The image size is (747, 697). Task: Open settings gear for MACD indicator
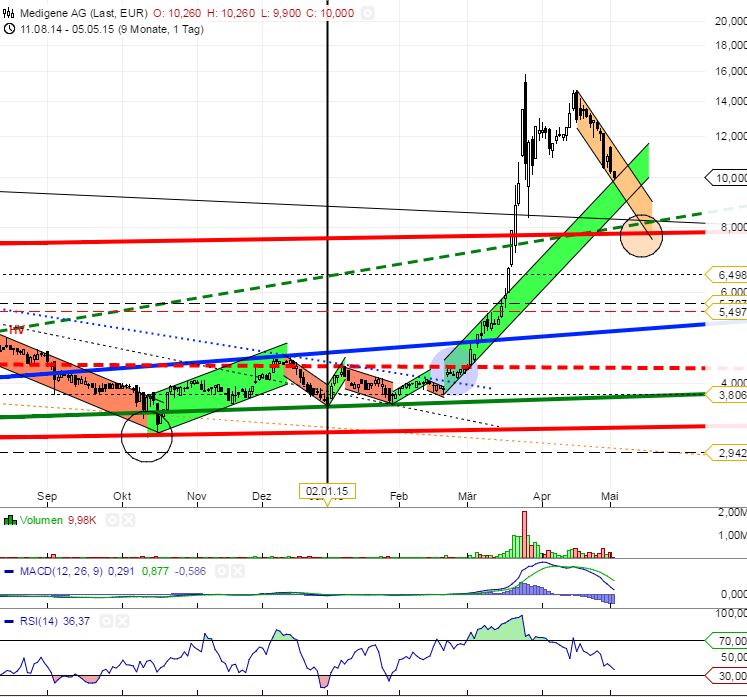click(x=222, y=571)
